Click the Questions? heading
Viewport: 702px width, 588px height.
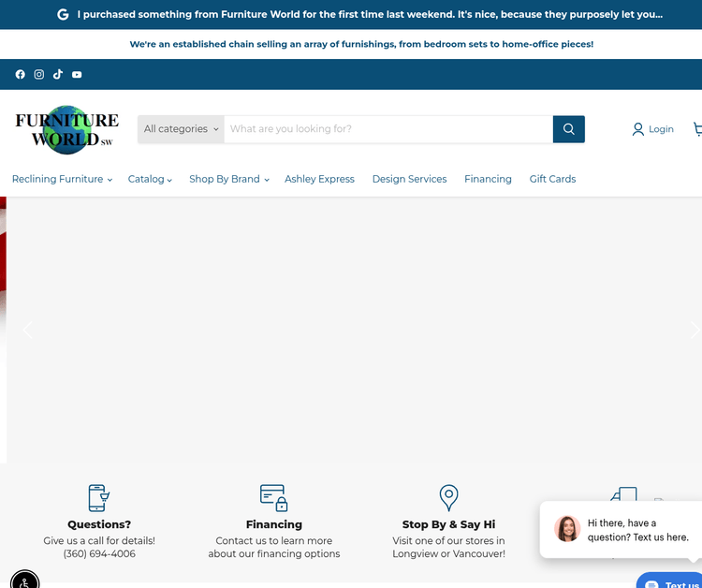99,524
